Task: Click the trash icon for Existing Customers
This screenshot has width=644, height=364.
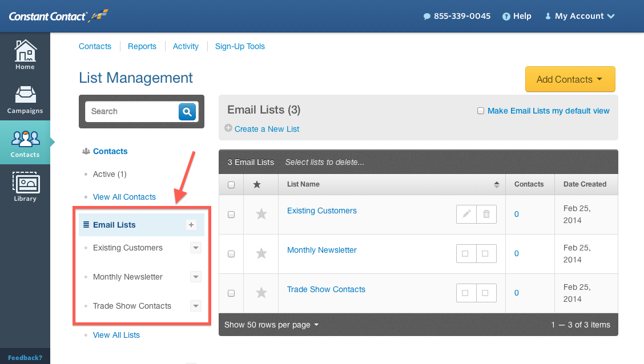Action: (486, 214)
